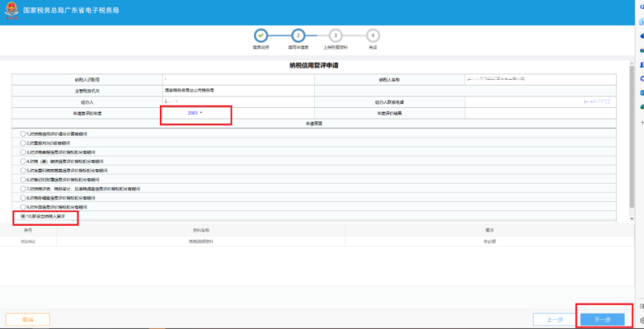Click the dropdown arrow beside 2023
Image resolution: width=644 pixels, height=329 pixels.
tap(201, 113)
